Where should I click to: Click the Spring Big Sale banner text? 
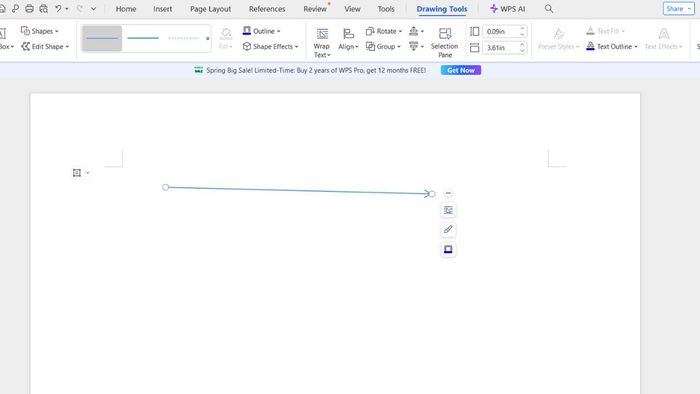point(316,70)
